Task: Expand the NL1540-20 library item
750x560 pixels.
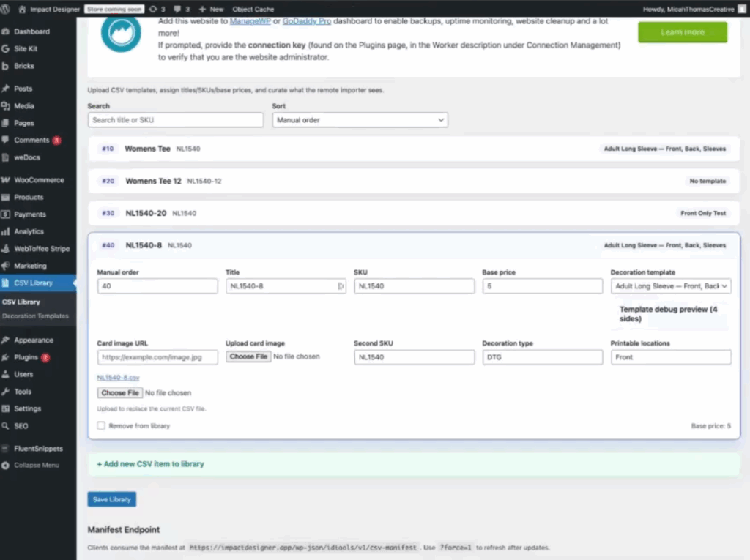Action: pos(414,213)
